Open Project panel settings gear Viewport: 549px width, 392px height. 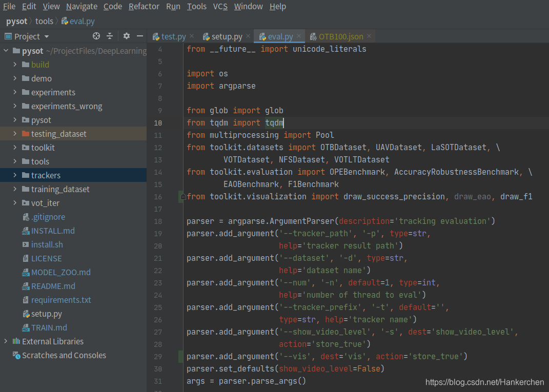click(127, 36)
